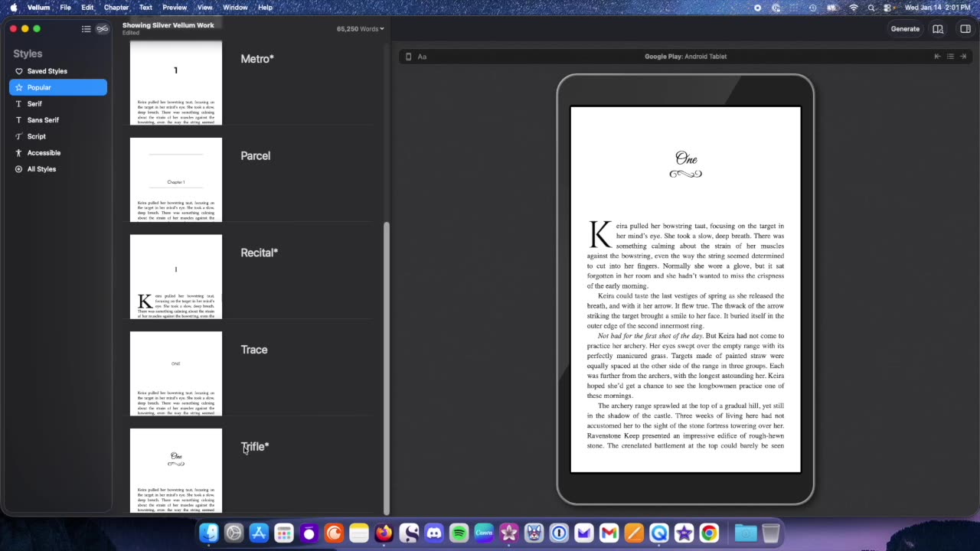The image size is (980, 551).
Task: Open Vellum flower icon in dock
Action: tap(509, 533)
